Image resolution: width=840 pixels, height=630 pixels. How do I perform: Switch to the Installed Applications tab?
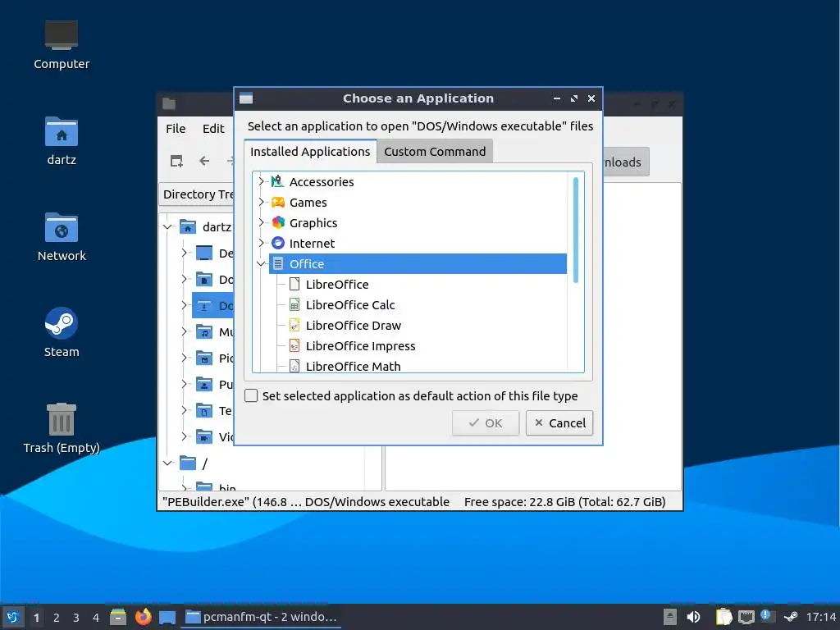coord(310,152)
